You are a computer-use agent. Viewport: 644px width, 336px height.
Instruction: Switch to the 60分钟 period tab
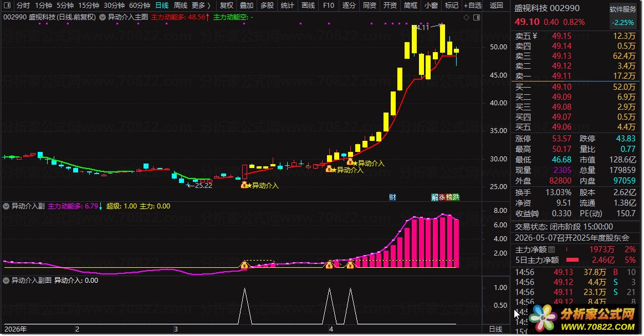(x=140, y=6)
